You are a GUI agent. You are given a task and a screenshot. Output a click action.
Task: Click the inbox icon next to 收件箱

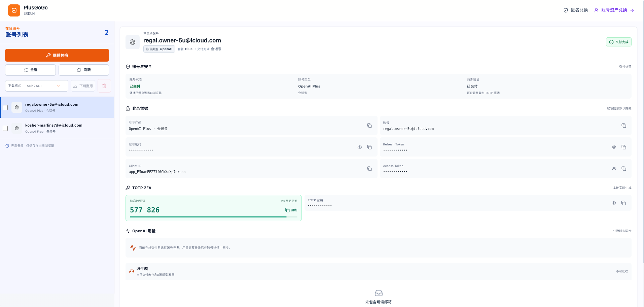coord(132,271)
